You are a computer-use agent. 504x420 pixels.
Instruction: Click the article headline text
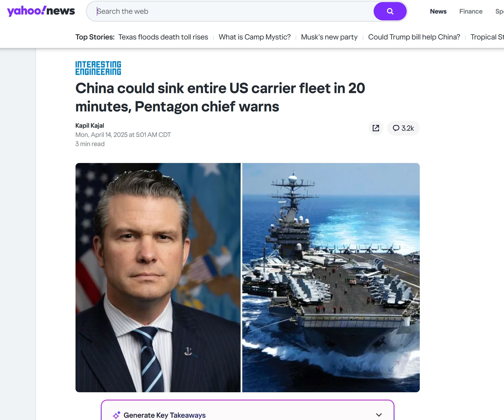[x=220, y=97]
